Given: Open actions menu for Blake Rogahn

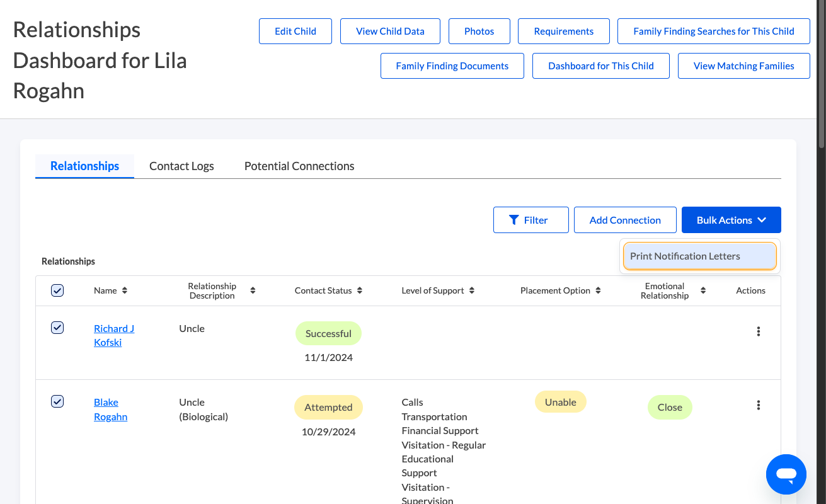Looking at the screenshot, I should [759, 405].
